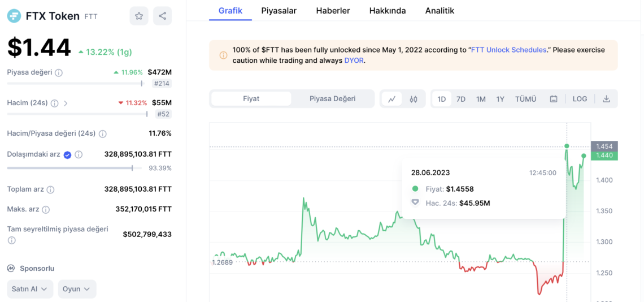
Task: Switch chart to Piyasa Değeri
Action: coord(332,99)
